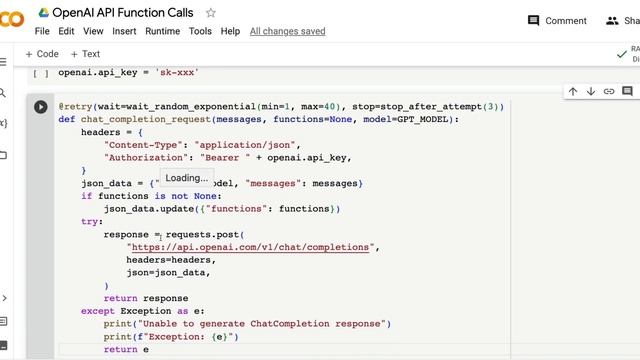
Task: Click 'headers=headers,' line
Action: [171, 260]
